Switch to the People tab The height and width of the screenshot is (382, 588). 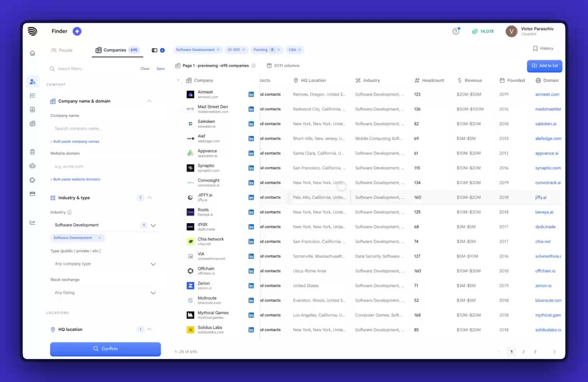click(x=62, y=50)
